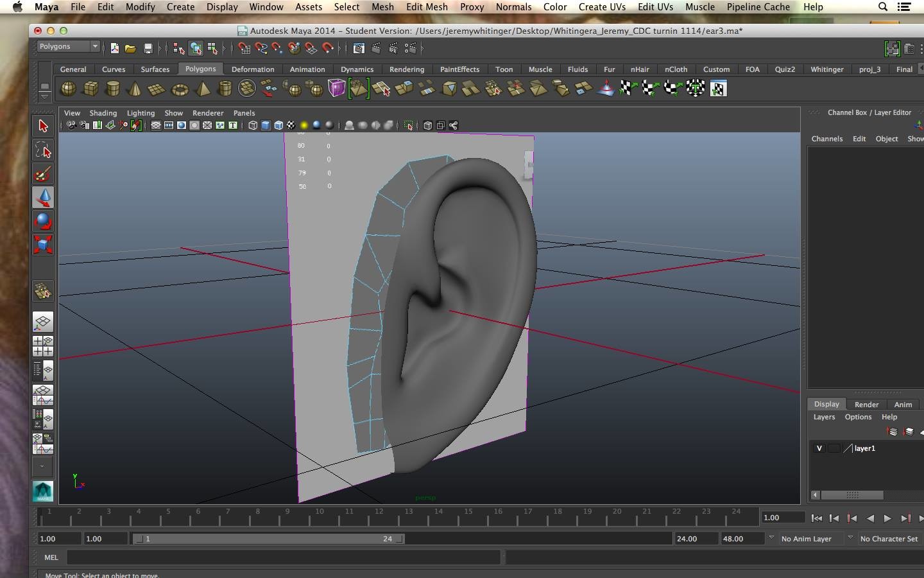Viewport: 924px width, 578px height.
Task: Create a polygon cube from the shelf
Action: [x=90, y=89]
